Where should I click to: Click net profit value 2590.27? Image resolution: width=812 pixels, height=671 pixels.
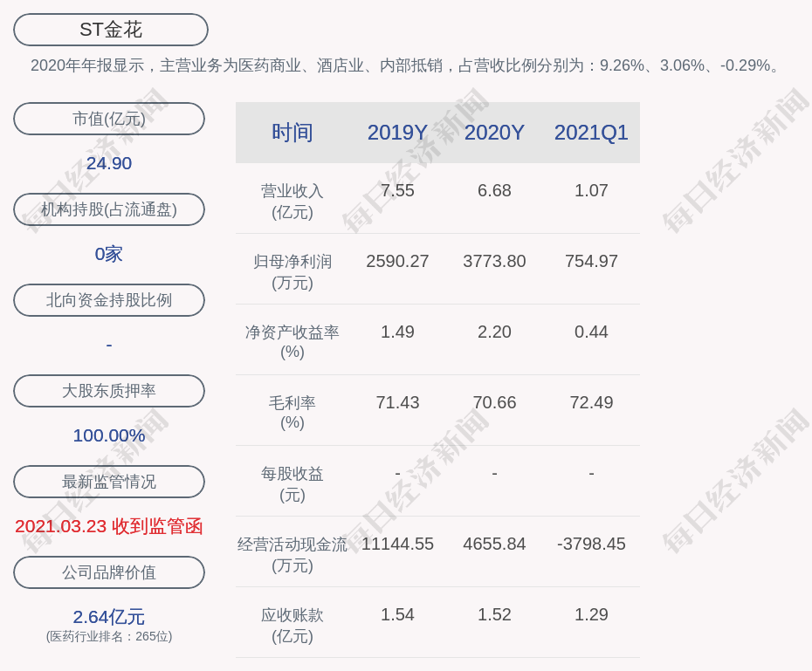(397, 261)
